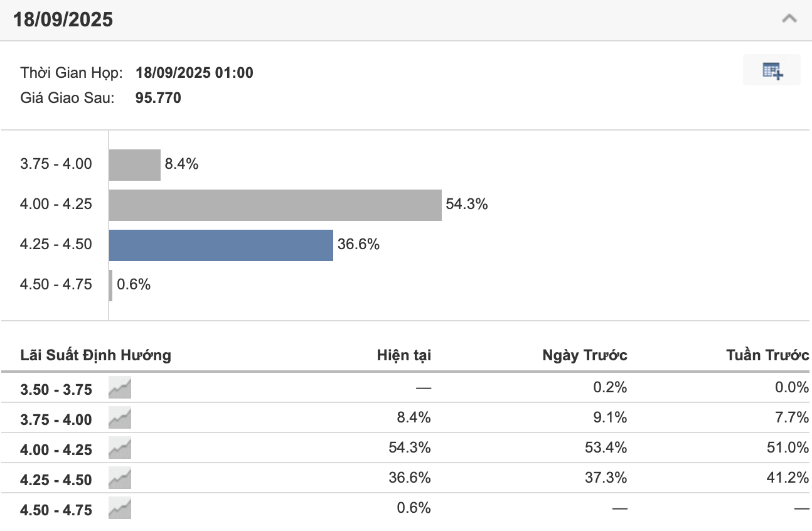Open chart icon for 4.25 - 4.50 rate

(x=119, y=479)
